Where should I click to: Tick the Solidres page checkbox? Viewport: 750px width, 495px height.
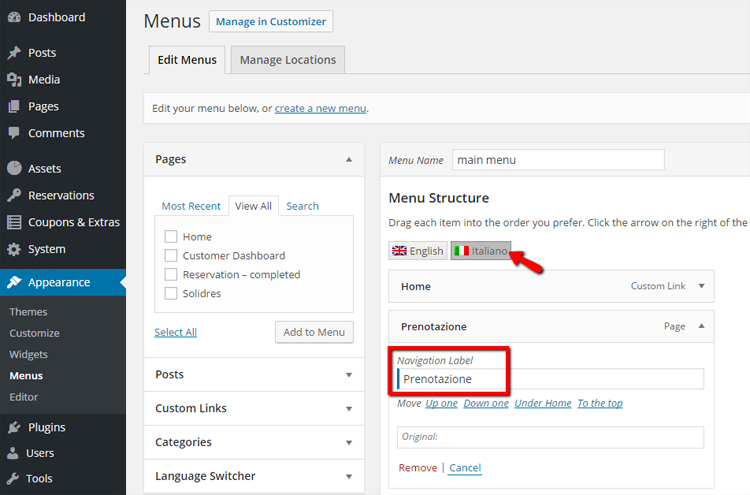(171, 293)
